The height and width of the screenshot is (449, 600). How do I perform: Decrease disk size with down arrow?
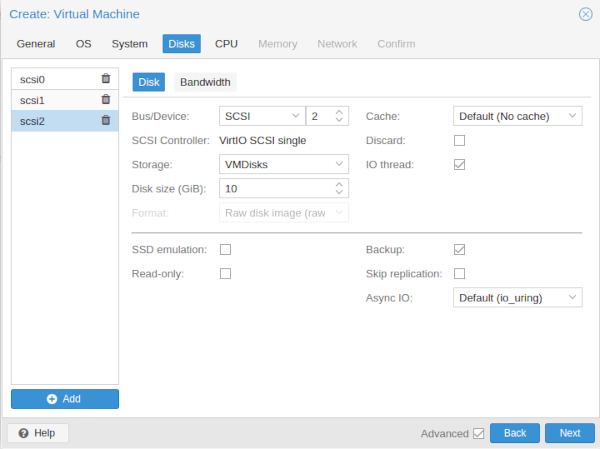(339, 192)
